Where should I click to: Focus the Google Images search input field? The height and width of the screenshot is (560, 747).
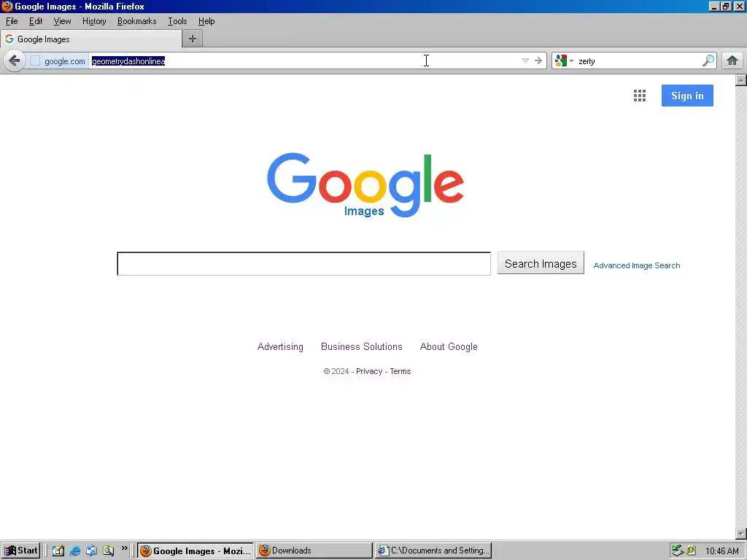point(304,264)
